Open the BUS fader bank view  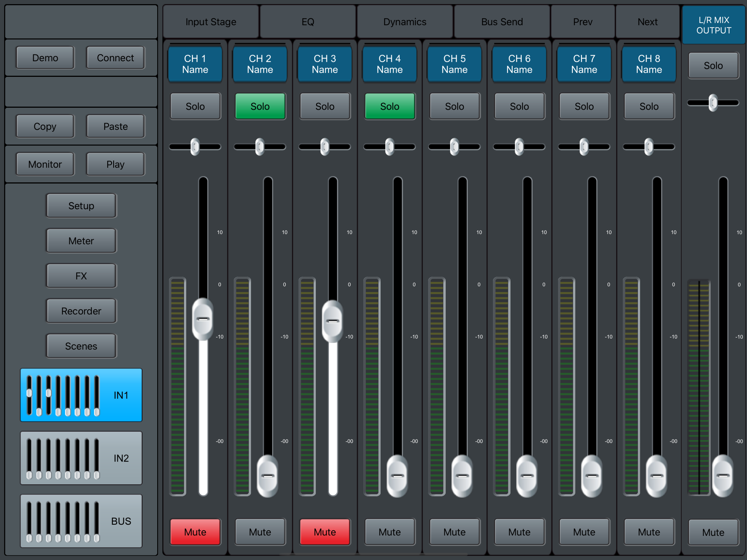pyautogui.click(x=81, y=521)
